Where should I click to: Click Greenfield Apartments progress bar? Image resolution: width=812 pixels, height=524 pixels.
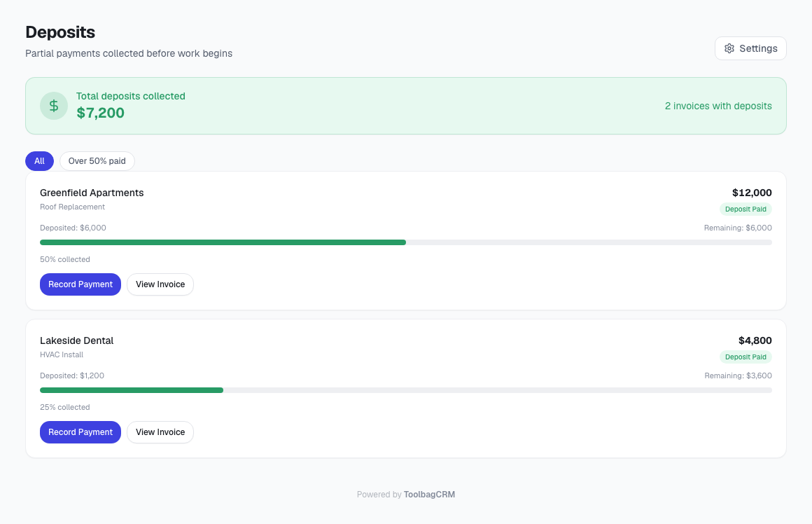pos(406,242)
